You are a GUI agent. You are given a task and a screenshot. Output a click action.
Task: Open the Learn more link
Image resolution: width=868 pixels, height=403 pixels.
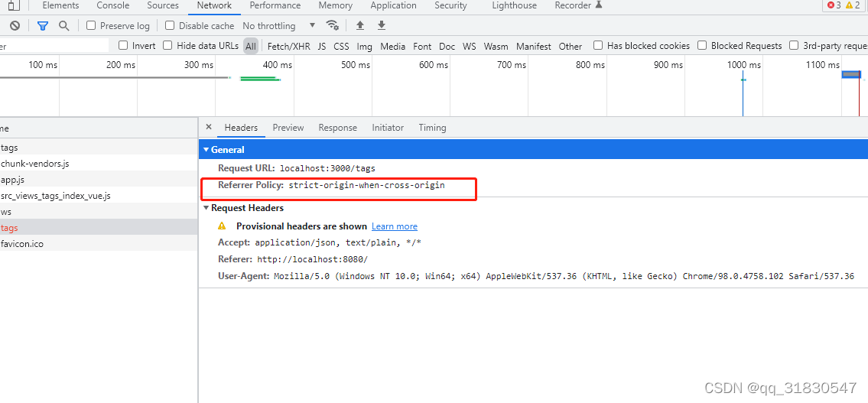(394, 226)
